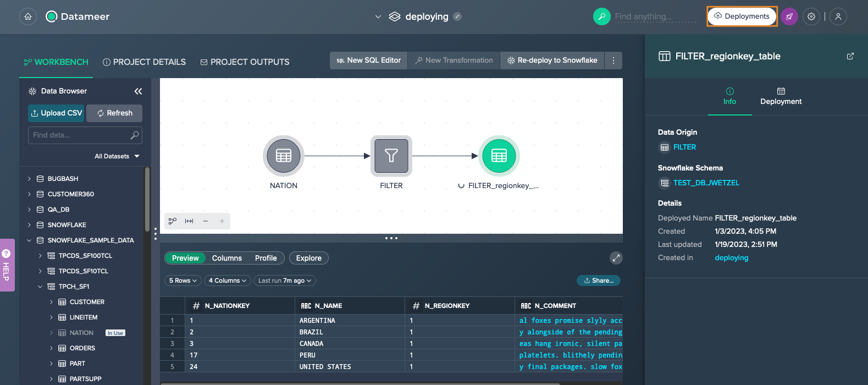Select the FILTER_regionkey green table node
Viewport: 868px width, 385px height.
[x=499, y=156]
